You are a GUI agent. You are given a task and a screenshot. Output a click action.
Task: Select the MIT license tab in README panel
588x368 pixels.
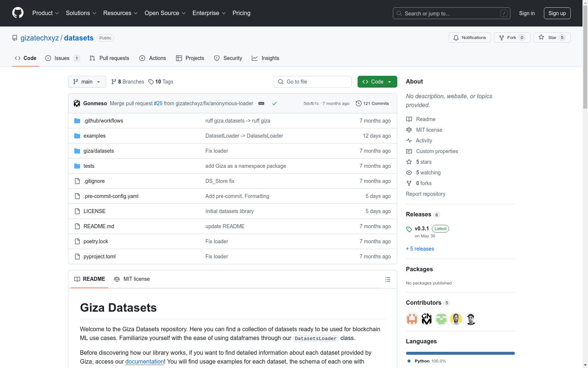pos(132,279)
